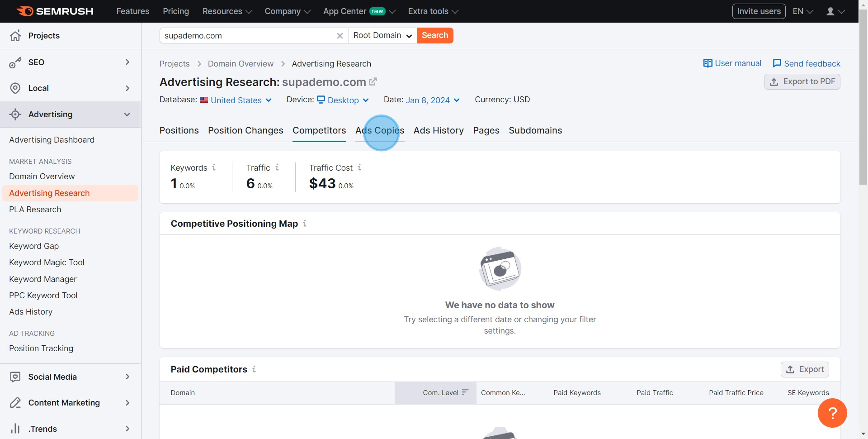This screenshot has height=439, width=868.
Task: Show Traffic Cost info tooltip
Action: pyautogui.click(x=359, y=167)
